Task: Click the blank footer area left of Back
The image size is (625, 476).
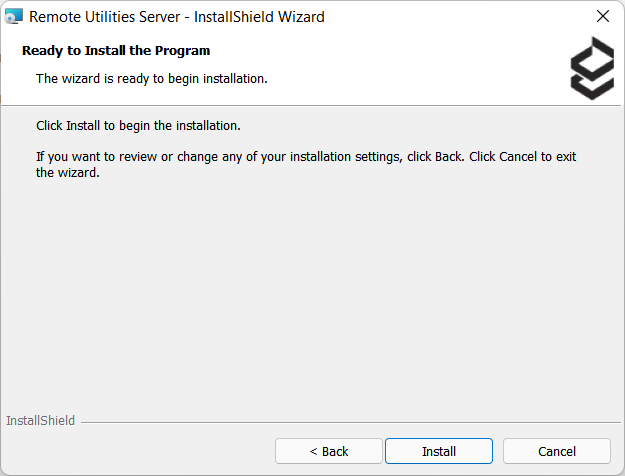Action: 140,451
